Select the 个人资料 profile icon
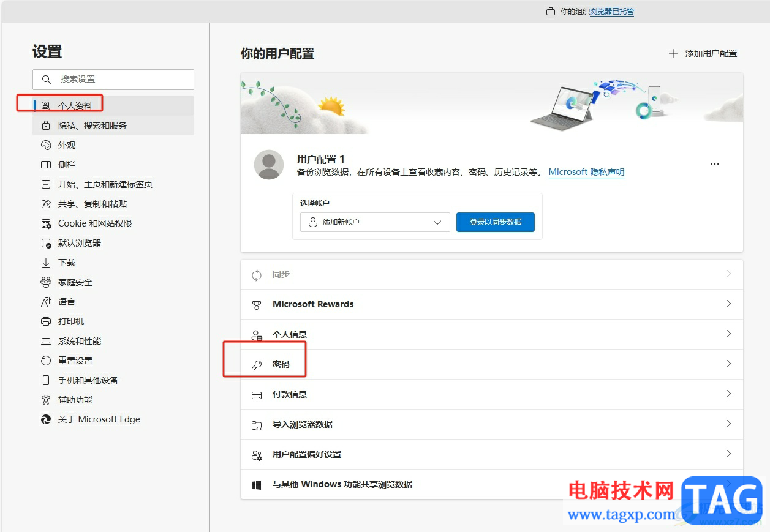 (46, 106)
